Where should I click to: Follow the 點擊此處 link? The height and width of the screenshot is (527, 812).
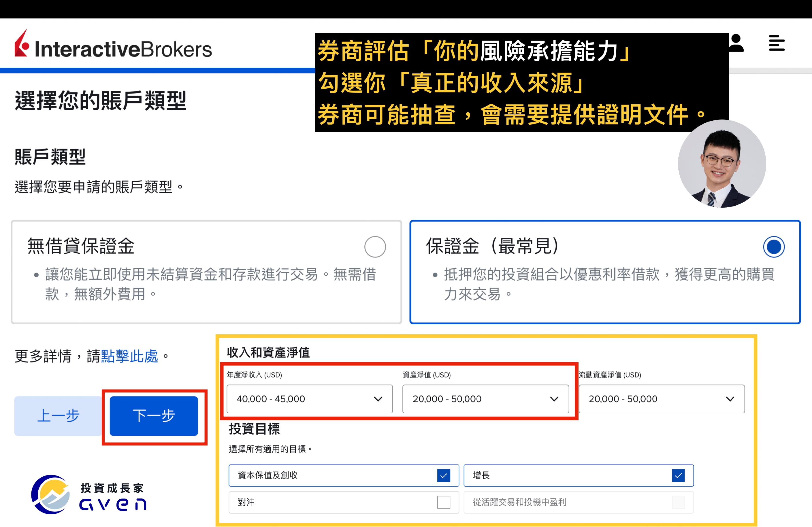coord(130,356)
